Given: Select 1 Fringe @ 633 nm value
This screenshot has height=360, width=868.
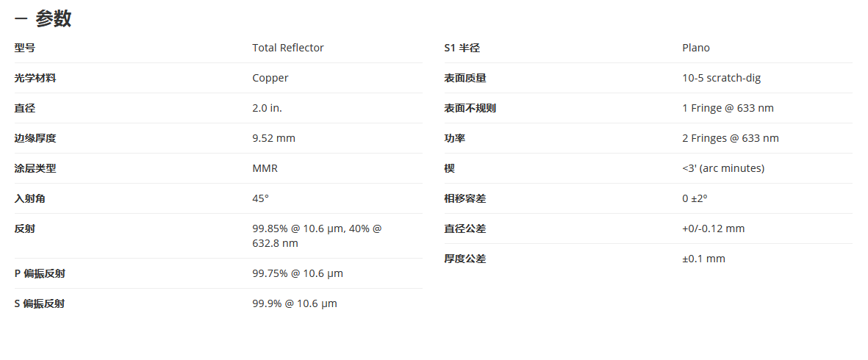Looking at the screenshot, I should pyautogui.click(x=728, y=109).
